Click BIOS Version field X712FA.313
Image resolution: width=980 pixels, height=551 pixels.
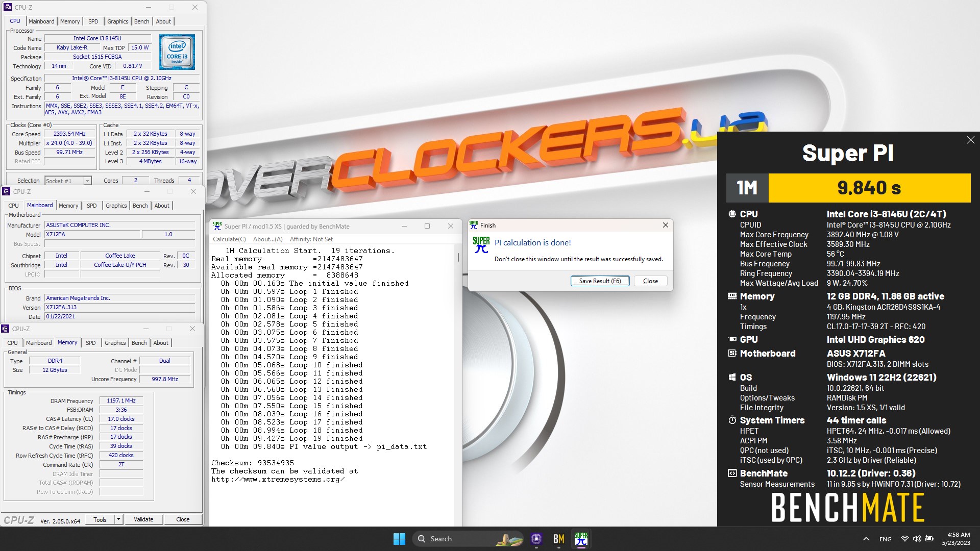coord(119,307)
